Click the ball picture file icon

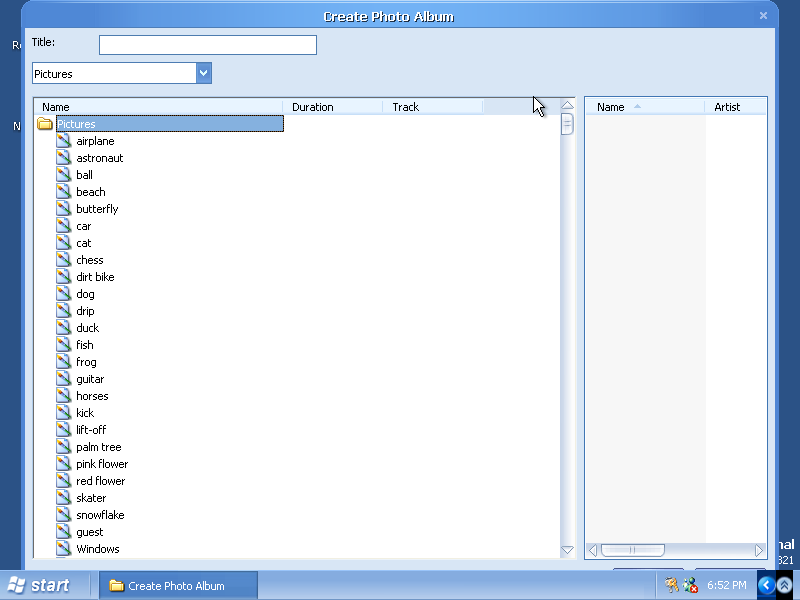[64, 174]
